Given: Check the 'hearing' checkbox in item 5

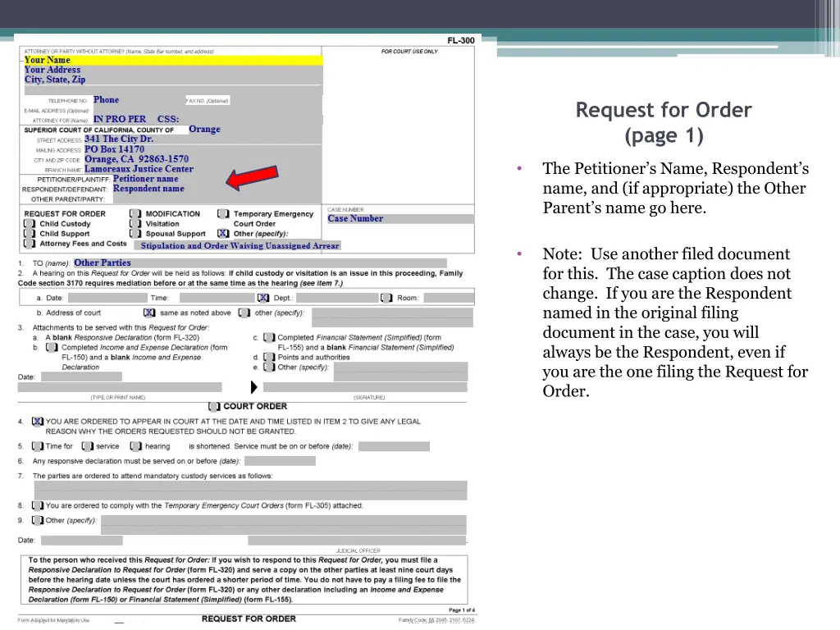Looking at the screenshot, I should pyautogui.click(x=136, y=446).
